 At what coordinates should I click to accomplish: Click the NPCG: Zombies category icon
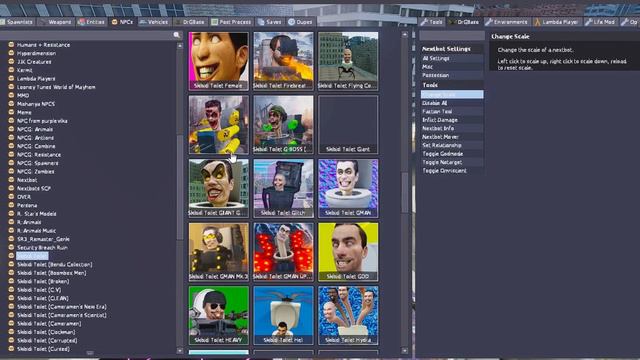click(x=11, y=171)
